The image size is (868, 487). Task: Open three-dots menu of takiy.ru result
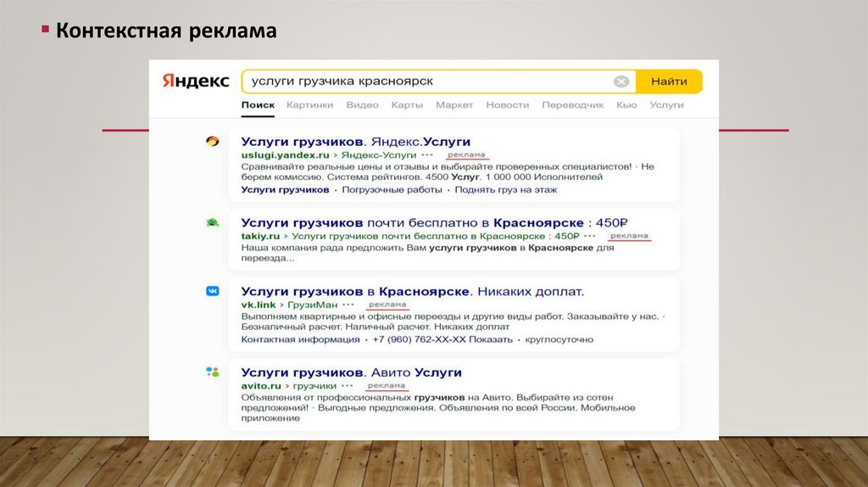590,236
